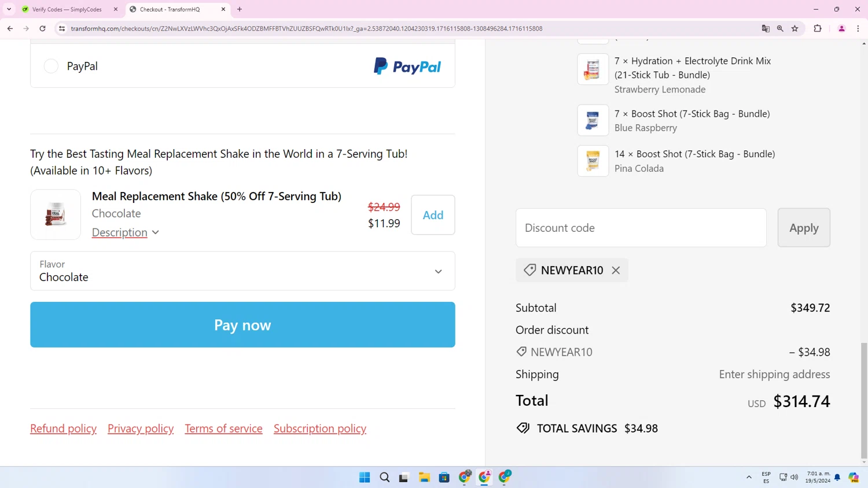The width and height of the screenshot is (868, 488).
Task: Select the PayPal radio button
Action: coord(51,66)
